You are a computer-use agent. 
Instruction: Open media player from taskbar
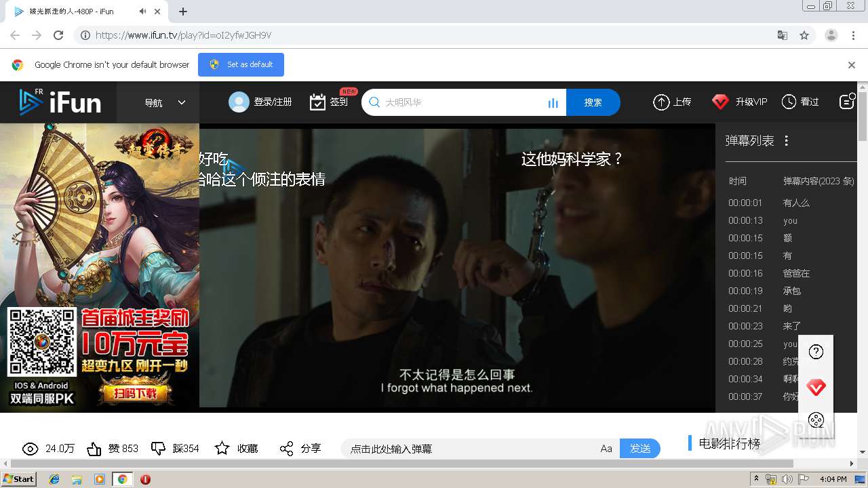(x=100, y=479)
